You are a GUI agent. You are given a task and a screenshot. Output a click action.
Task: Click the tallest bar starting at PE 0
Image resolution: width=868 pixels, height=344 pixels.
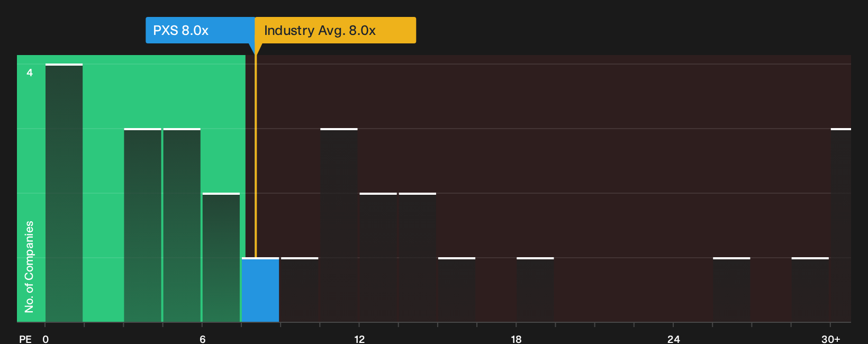point(64,193)
